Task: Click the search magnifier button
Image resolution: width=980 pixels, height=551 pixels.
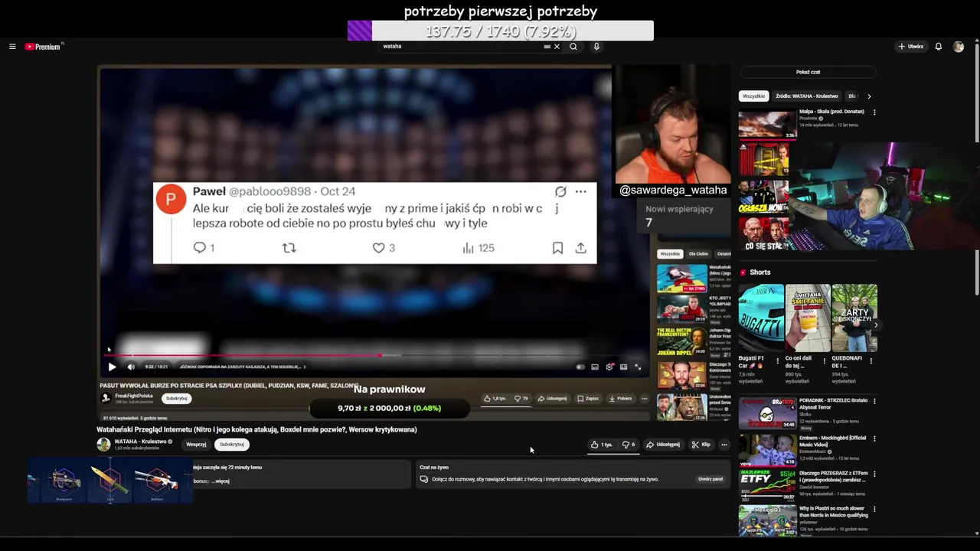Action: click(x=573, y=47)
